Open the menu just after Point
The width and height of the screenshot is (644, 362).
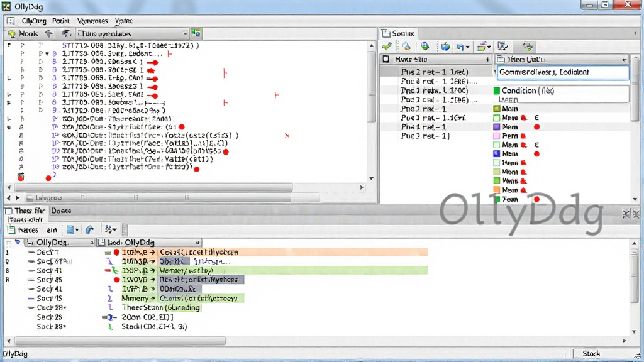point(92,21)
